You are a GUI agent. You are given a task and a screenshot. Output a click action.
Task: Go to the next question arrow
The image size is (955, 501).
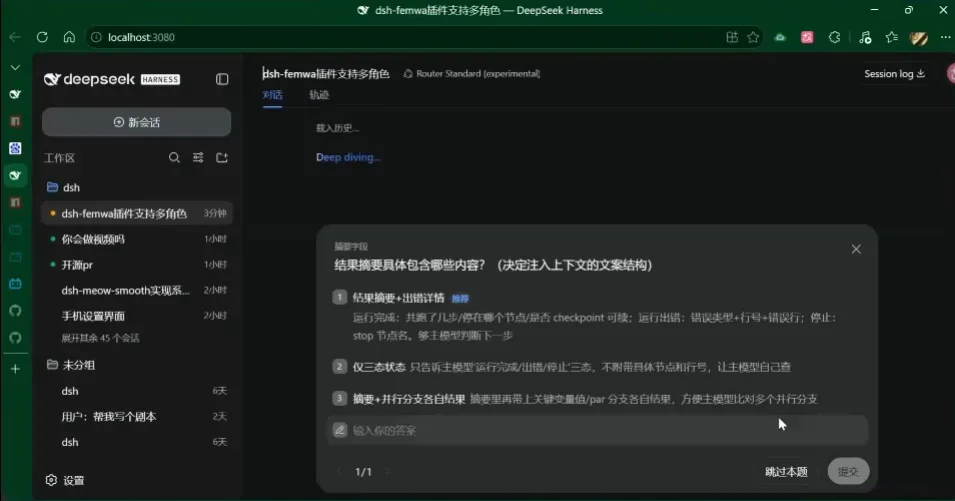tap(387, 472)
